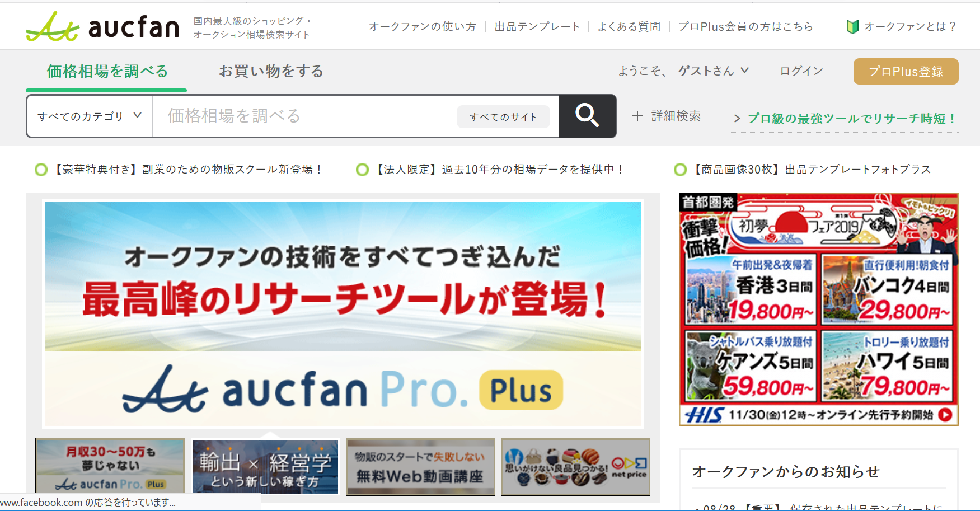Click ケアンズ5日間 59,800円 ad tile
Screen dimensions: 980x511
(751, 366)
